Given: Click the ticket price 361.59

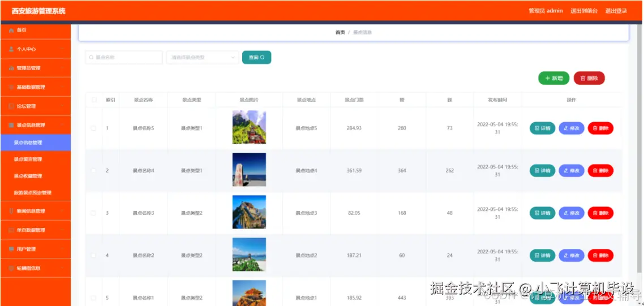Looking at the screenshot, I should pyautogui.click(x=354, y=170).
